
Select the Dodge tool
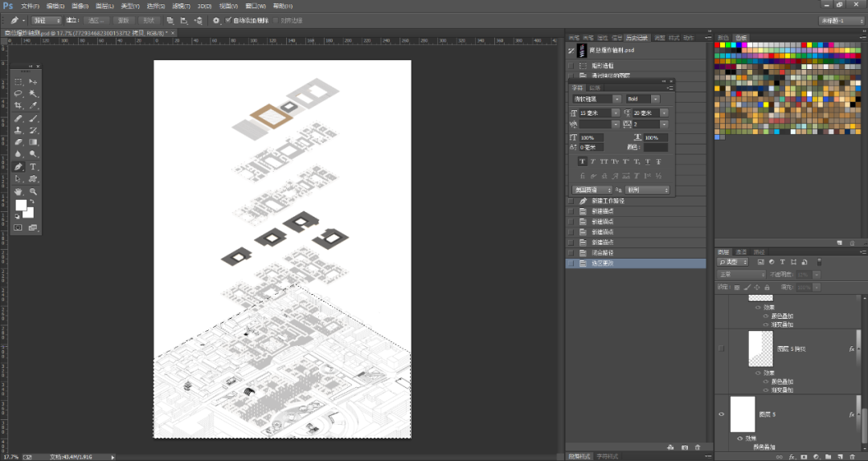[x=33, y=154]
